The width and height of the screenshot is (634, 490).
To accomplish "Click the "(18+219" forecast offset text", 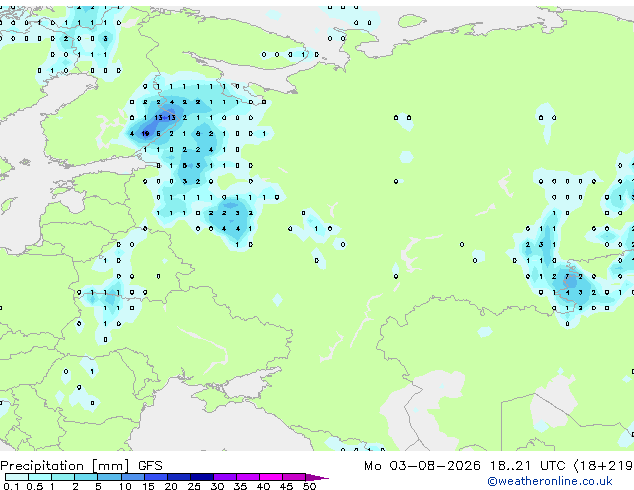I will coord(603,466).
